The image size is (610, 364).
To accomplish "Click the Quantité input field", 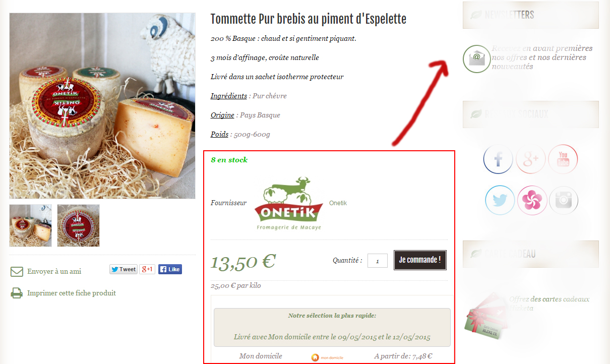I will [x=378, y=261].
